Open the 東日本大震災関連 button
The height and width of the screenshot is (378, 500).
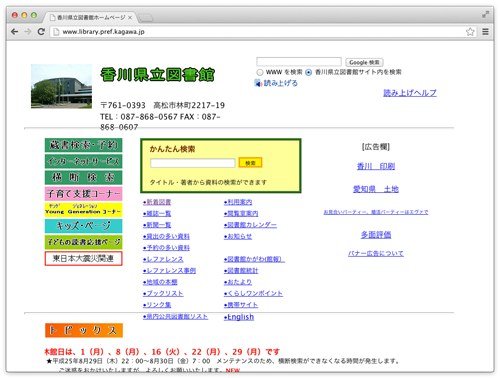coord(83,258)
